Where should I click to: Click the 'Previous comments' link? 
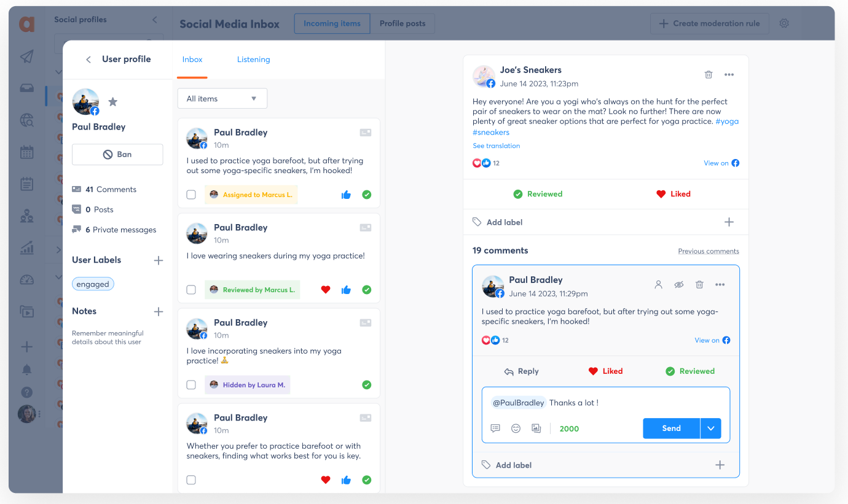click(708, 251)
